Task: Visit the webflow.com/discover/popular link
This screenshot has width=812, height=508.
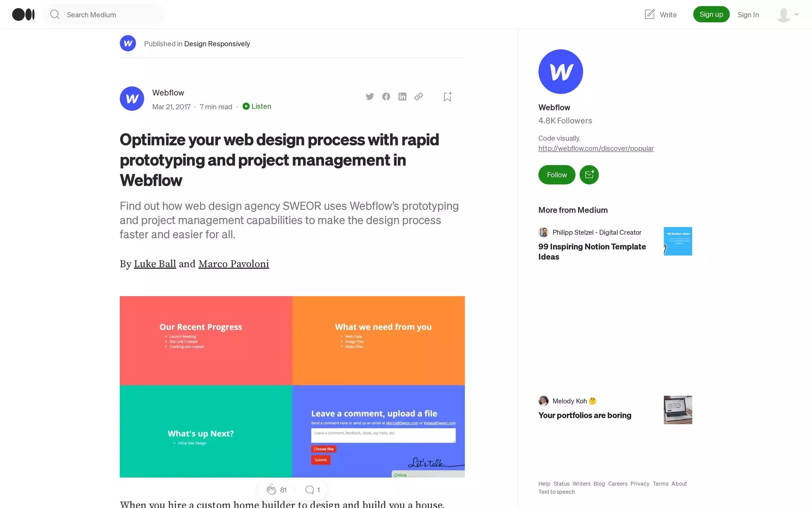Action: pos(596,148)
